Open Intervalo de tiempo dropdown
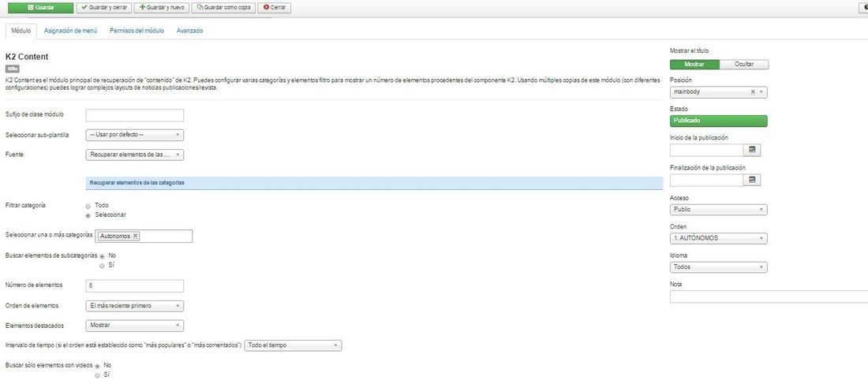This screenshot has height=384, width=868. point(293,345)
